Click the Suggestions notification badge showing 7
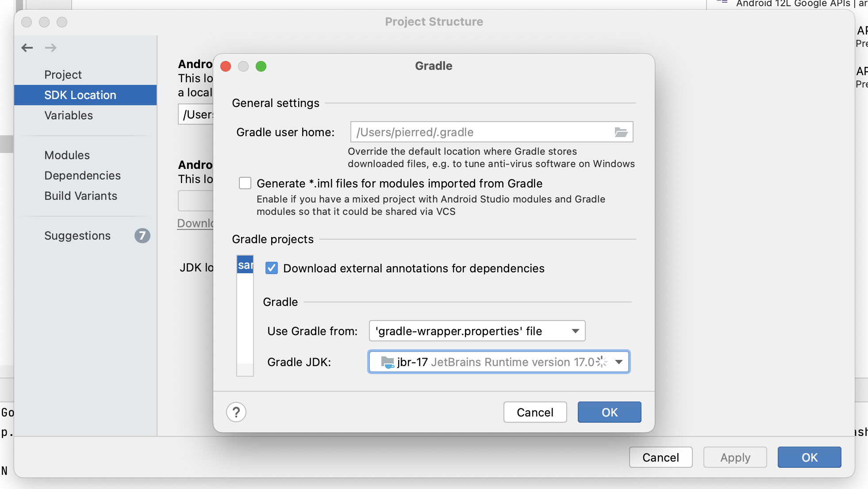868x489 pixels. 142,236
